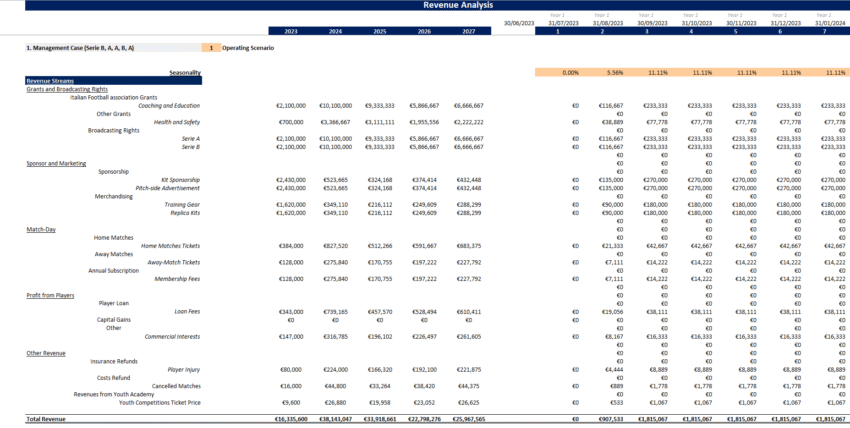Select the 'Loan Fees' row label

click(x=187, y=312)
